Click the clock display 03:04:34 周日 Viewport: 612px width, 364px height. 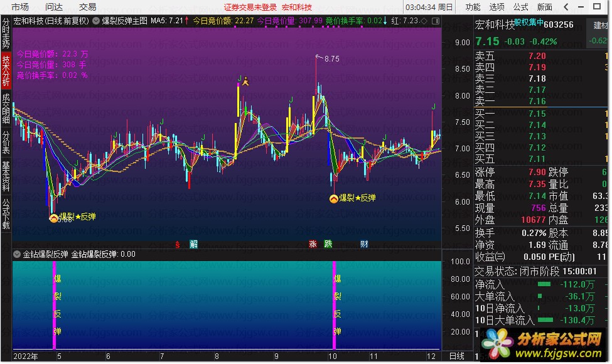(429, 7)
